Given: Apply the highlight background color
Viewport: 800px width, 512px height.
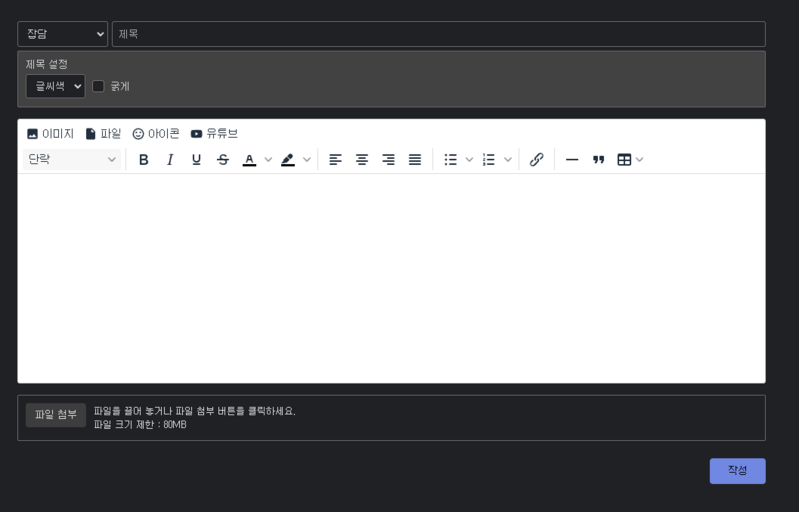Looking at the screenshot, I should point(288,160).
